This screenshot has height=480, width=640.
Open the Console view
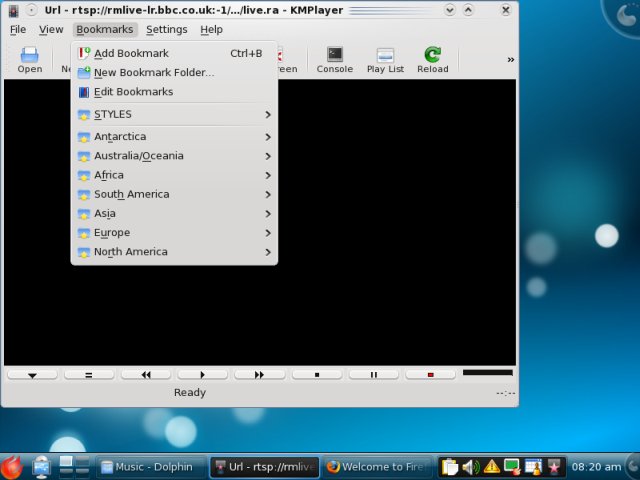tap(334, 60)
